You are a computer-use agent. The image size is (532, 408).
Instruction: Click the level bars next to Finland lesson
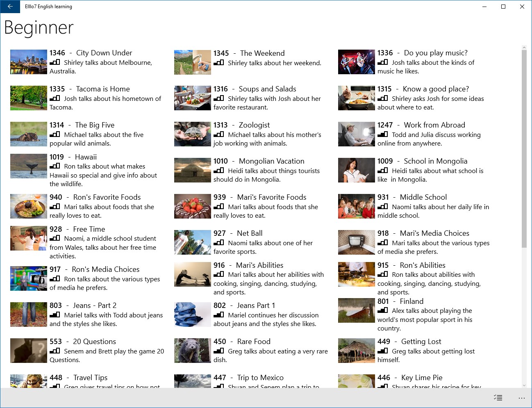[x=383, y=310]
